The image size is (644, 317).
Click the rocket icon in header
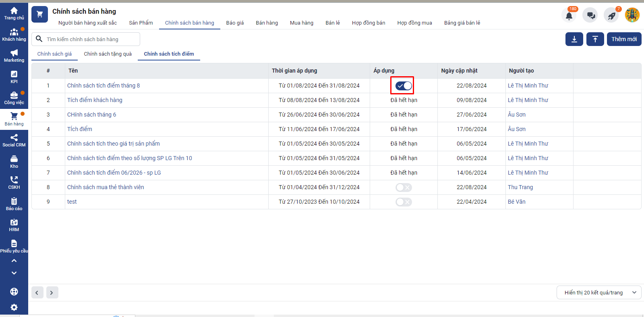611,16
